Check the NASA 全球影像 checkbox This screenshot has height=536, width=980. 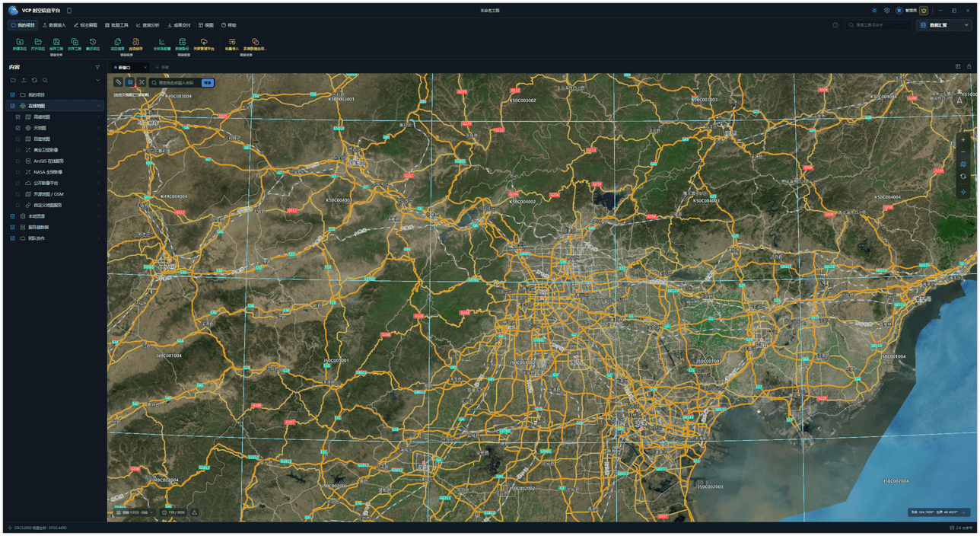tap(18, 172)
